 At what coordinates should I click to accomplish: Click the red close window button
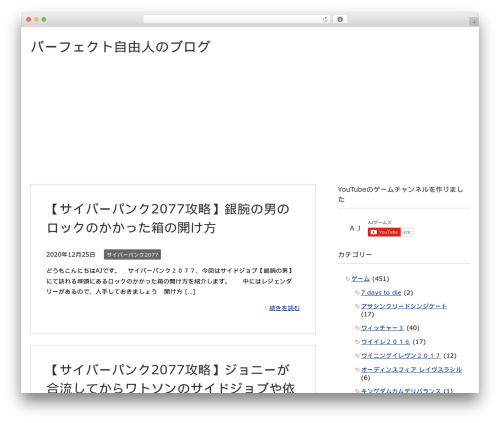point(29,20)
